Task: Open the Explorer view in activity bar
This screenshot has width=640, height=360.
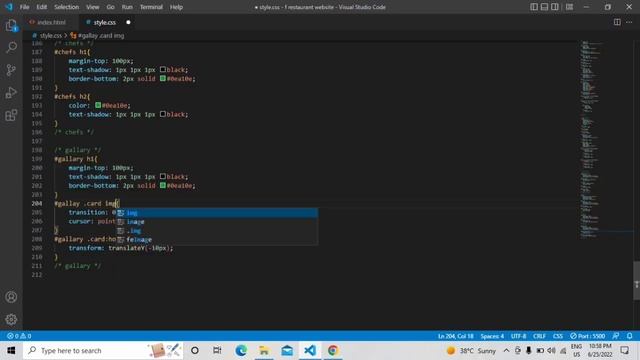Action: tap(11, 25)
